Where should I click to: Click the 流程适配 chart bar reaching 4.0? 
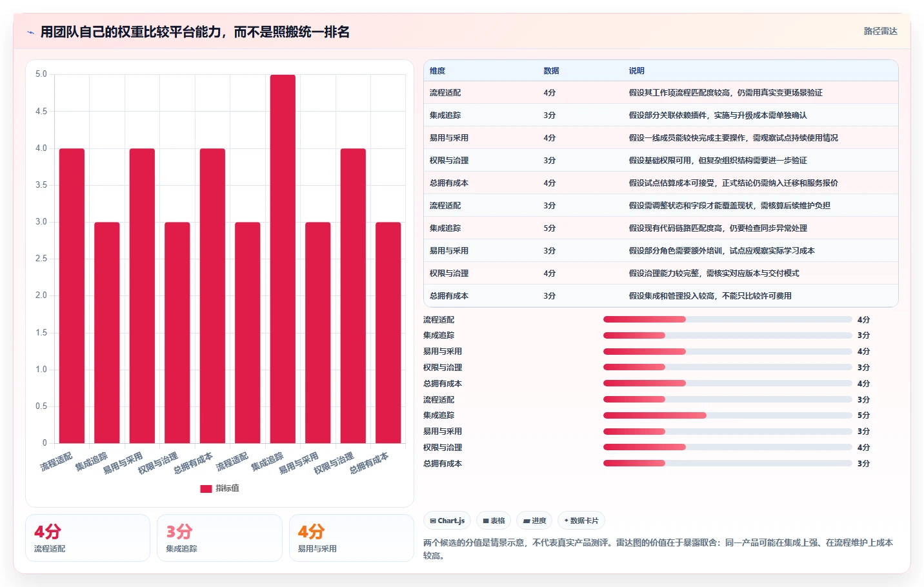72,296
